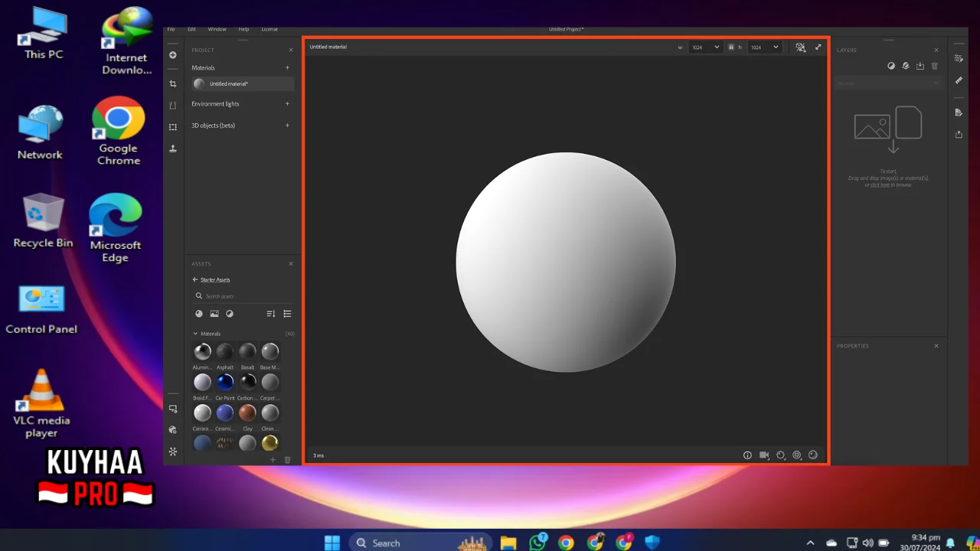980x551 pixels.
Task: Click the sphere settings icon in lower left toolbar
Action: coord(173,430)
